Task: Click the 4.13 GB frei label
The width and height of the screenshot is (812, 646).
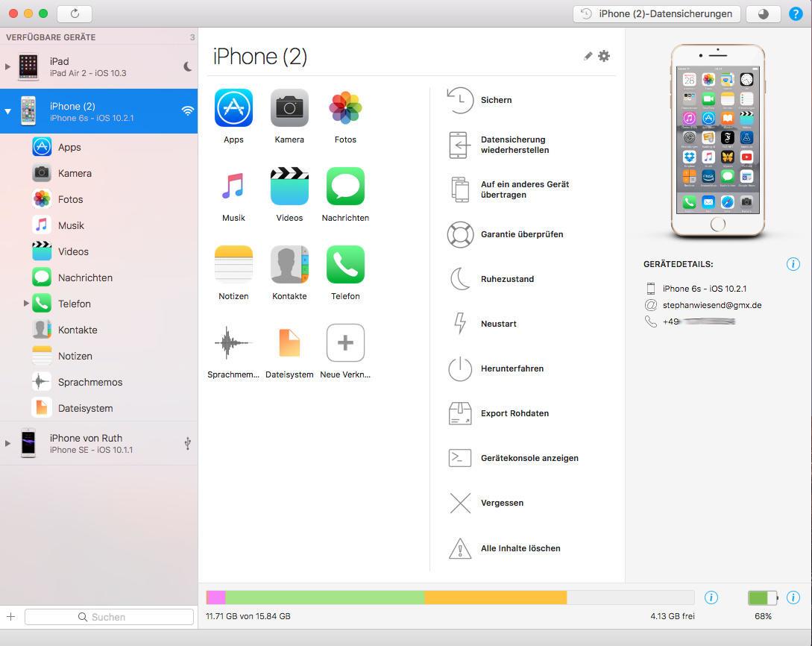Action: coord(672,616)
